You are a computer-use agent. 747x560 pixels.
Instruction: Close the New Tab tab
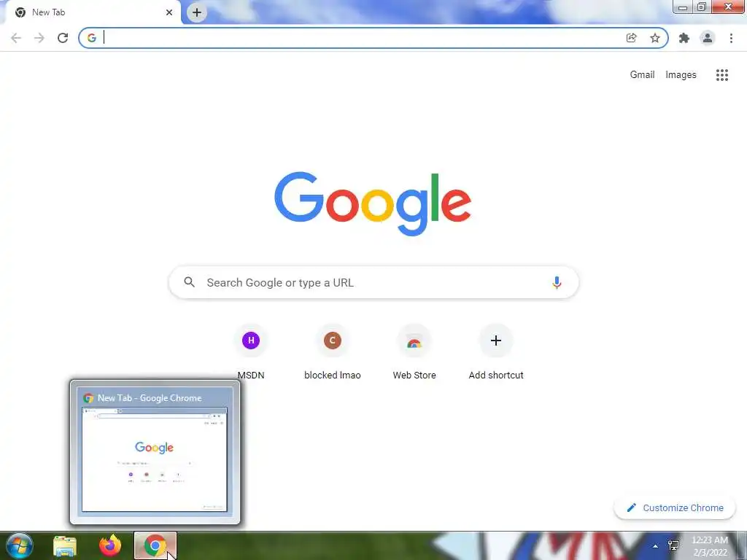pos(169,12)
